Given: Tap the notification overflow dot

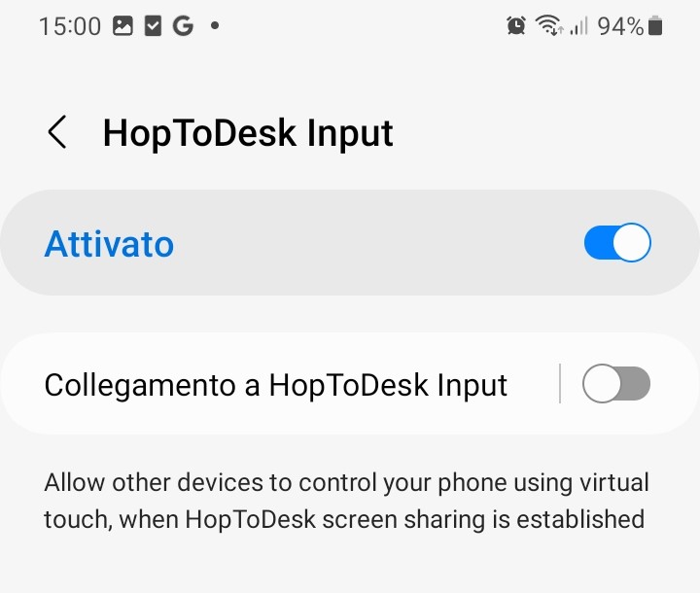Looking at the screenshot, I should pos(215,26).
